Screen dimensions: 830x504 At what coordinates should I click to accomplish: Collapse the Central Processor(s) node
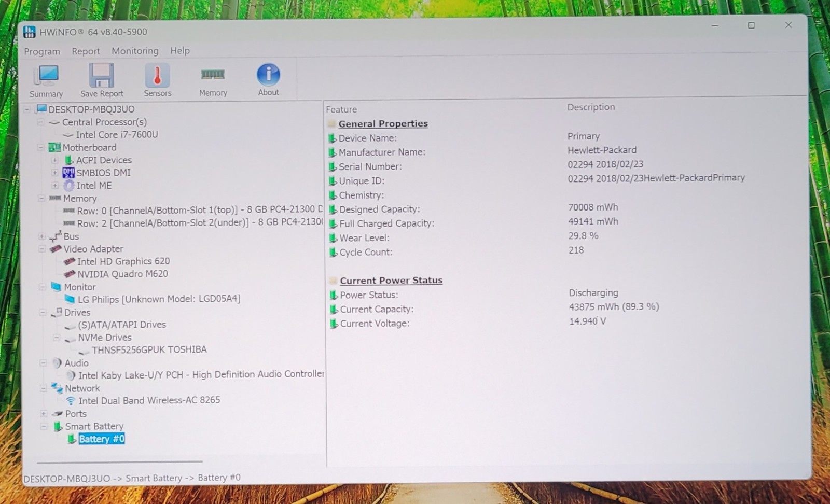(40, 122)
